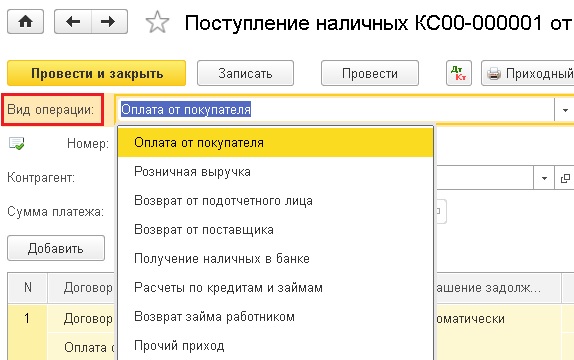
Task: Click the Записать button
Action: coord(245,73)
